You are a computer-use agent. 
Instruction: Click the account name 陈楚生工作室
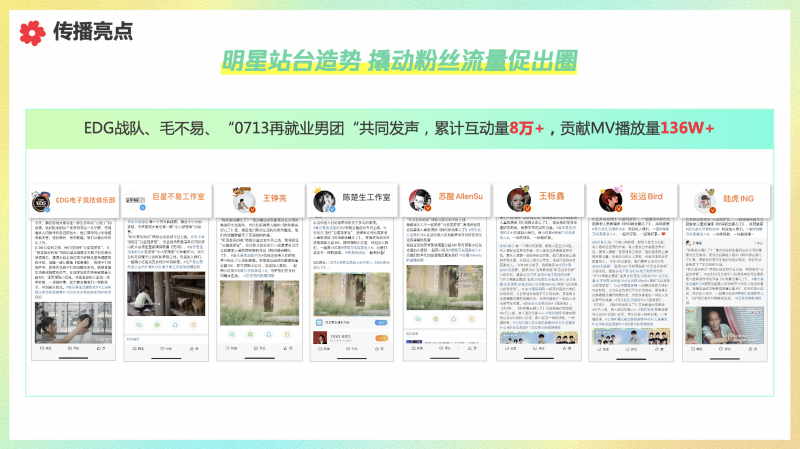pos(366,197)
